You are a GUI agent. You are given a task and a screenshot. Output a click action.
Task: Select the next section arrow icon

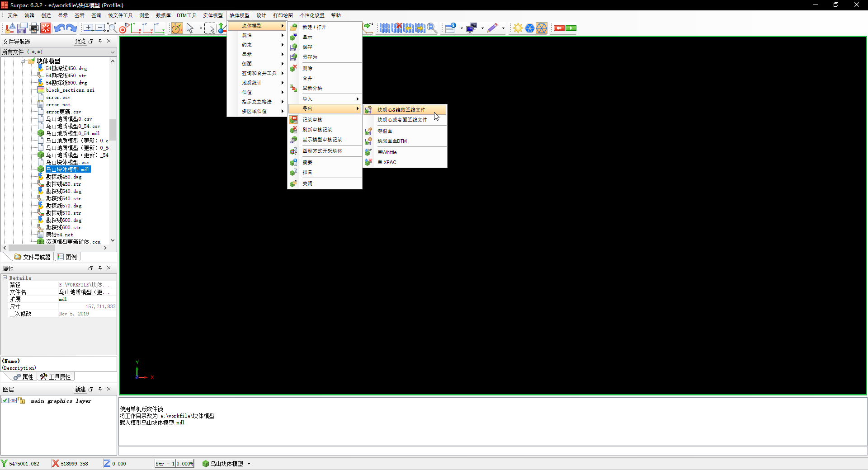(x=420, y=28)
